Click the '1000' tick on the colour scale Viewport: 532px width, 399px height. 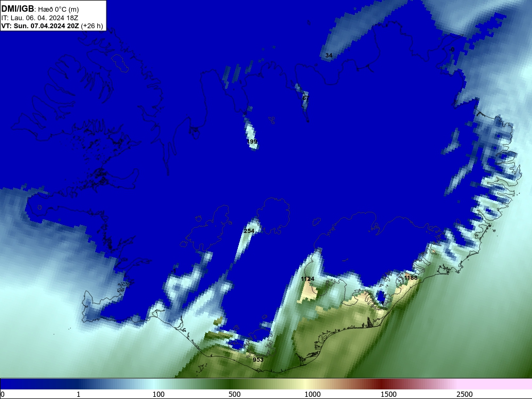pos(312,394)
